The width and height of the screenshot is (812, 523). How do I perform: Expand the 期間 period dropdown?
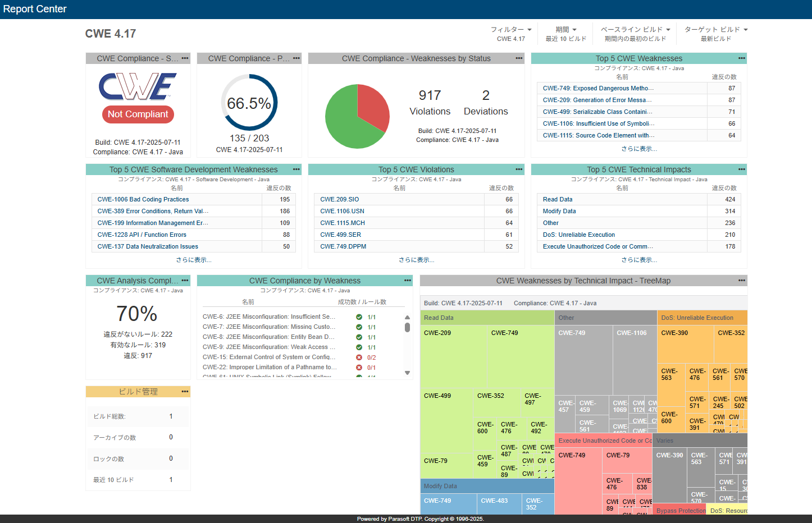point(565,30)
